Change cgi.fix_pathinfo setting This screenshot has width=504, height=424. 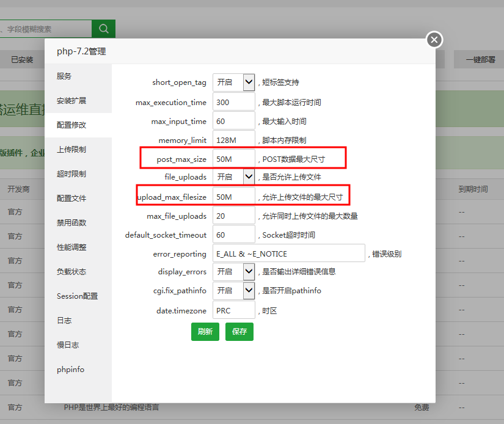(x=234, y=290)
